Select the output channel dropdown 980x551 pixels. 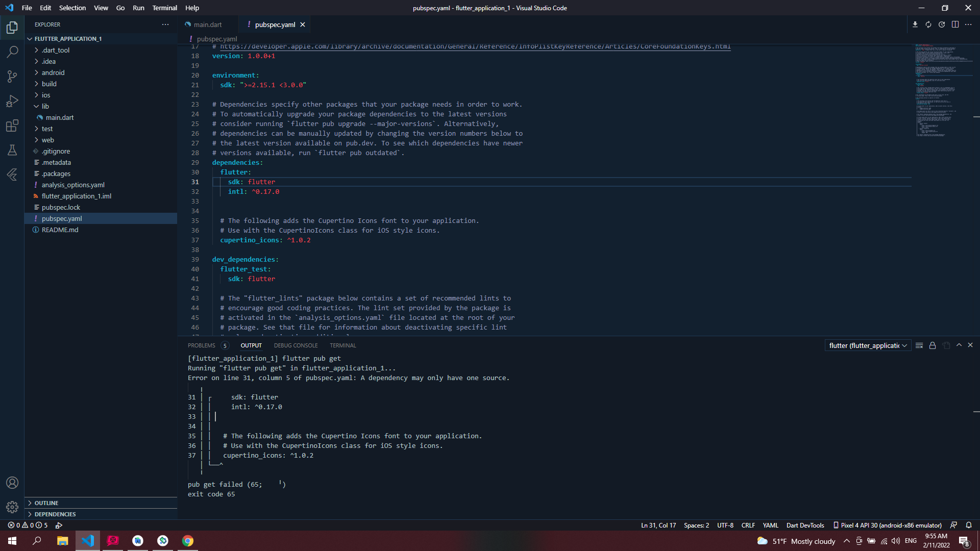(868, 345)
